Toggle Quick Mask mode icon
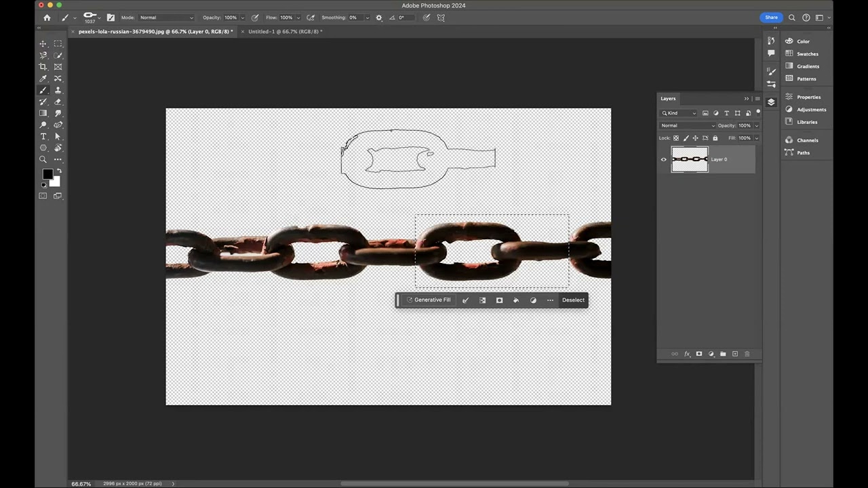The width and height of the screenshot is (868, 488). [x=43, y=196]
